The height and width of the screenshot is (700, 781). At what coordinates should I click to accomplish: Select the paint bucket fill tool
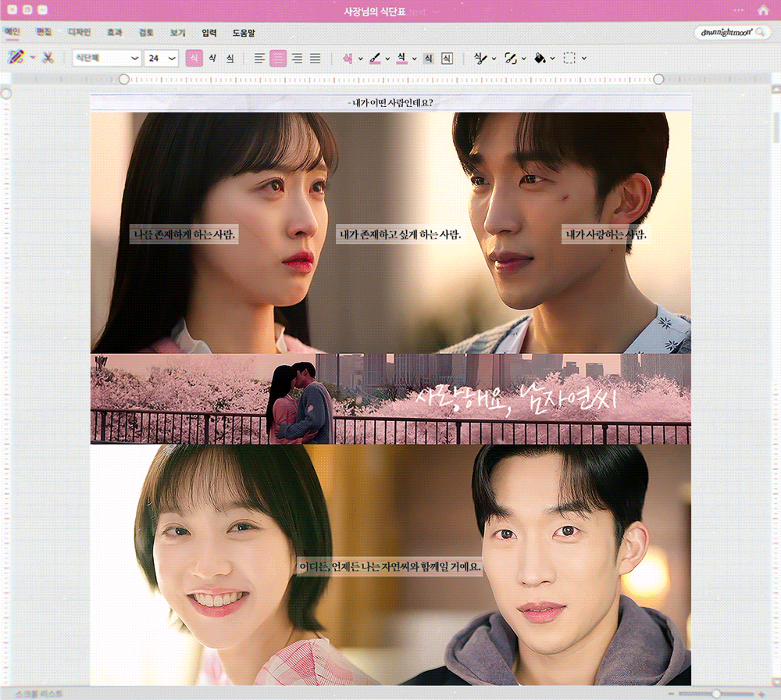point(540,59)
